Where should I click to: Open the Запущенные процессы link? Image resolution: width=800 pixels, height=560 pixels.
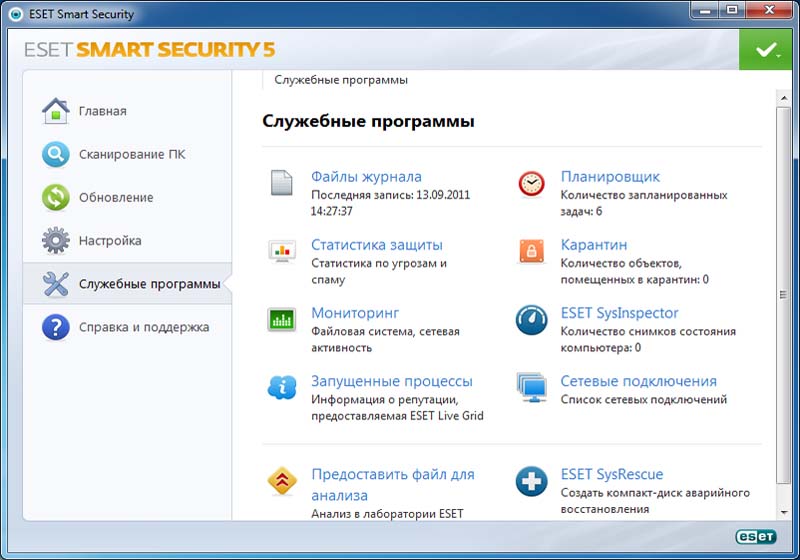[392, 381]
